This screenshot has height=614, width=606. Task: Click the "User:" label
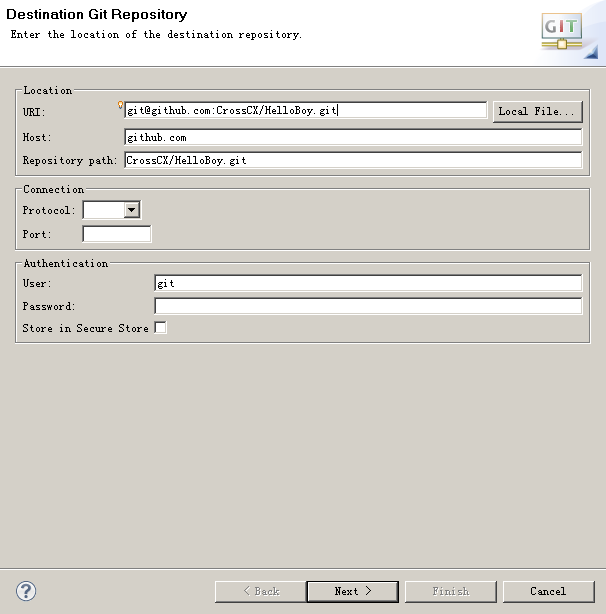point(37,283)
